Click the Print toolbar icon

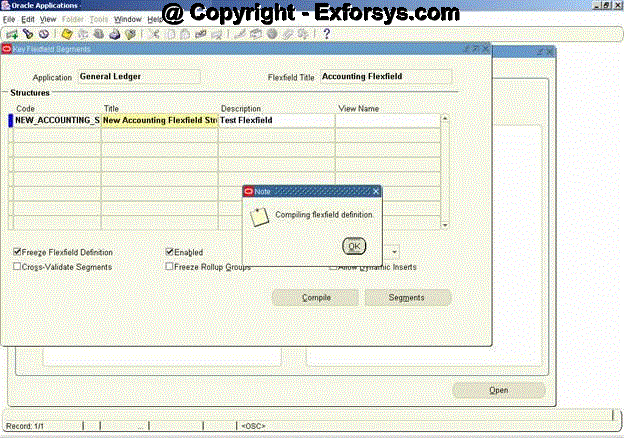coord(115,34)
